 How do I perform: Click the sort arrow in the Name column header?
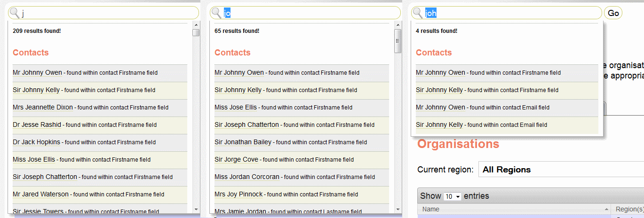coord(606,209)
